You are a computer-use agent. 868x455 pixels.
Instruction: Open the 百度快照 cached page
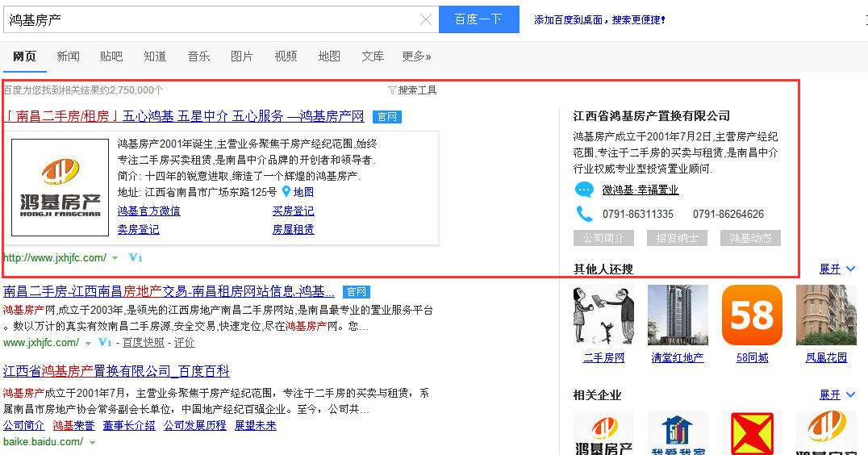(x=144, y=343)
